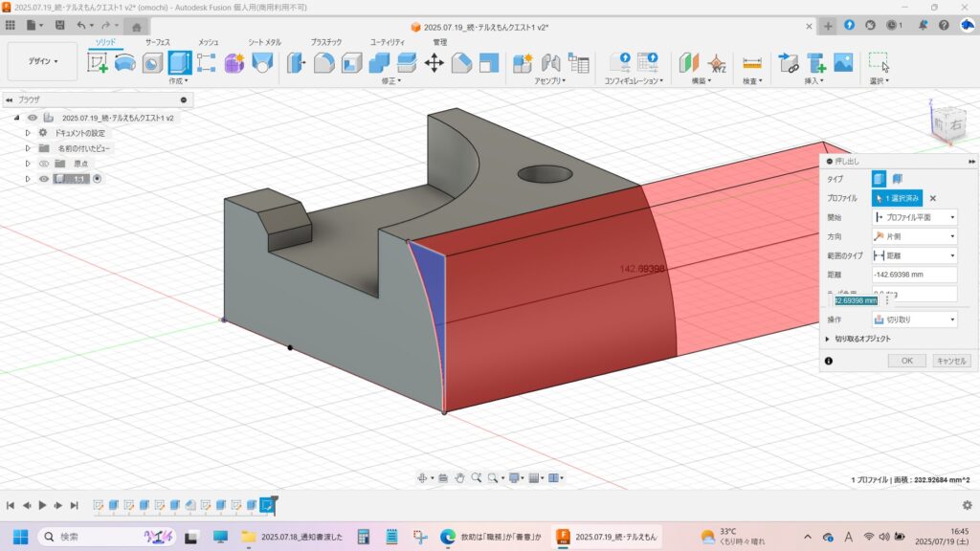Toggle visibility of 原点 folder
Image resolution: width=980 pixels, height=551 pixels.
point(43,164)
